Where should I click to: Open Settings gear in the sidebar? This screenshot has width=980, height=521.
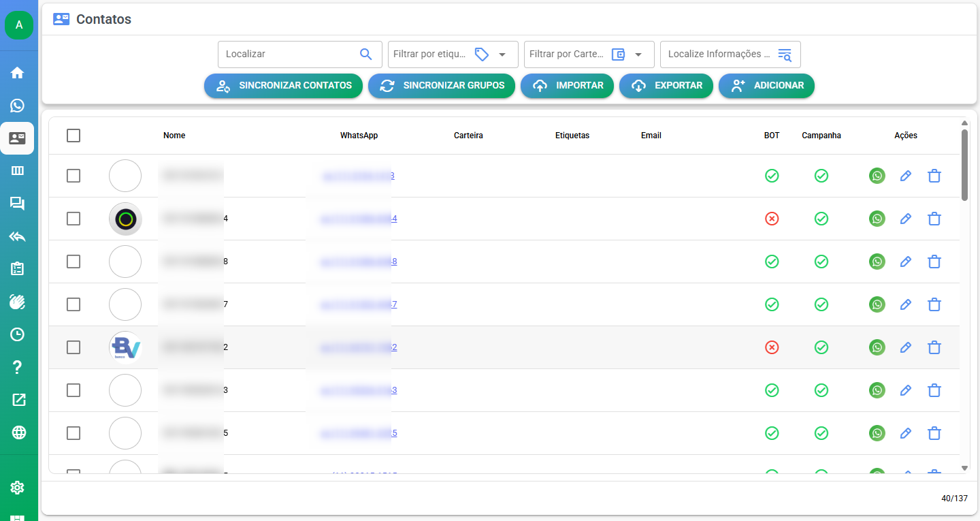click(x=18, y=488)
